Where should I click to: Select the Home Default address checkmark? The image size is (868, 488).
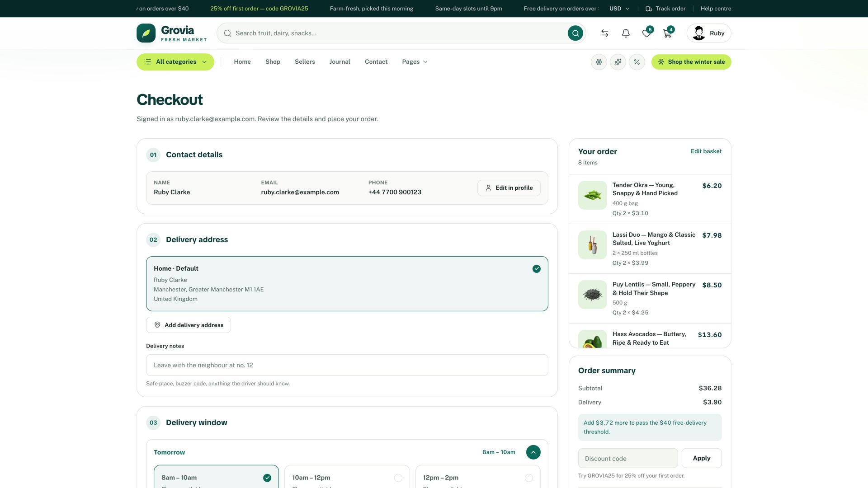(x=537, y=269)
